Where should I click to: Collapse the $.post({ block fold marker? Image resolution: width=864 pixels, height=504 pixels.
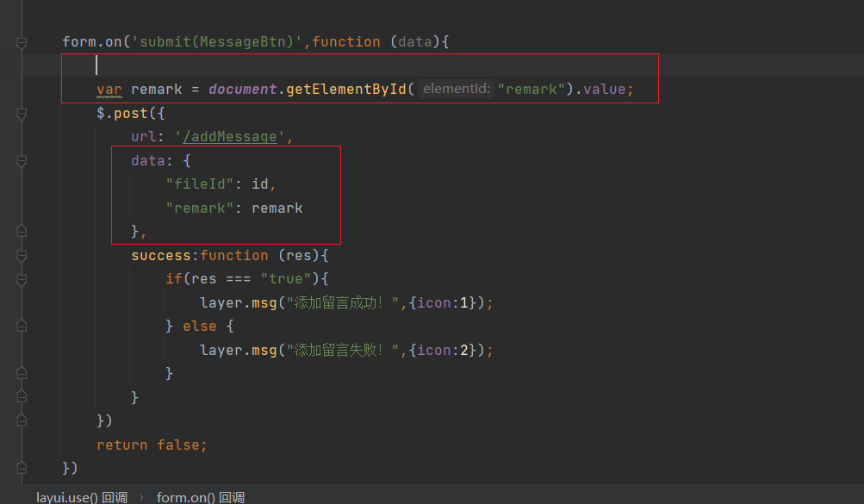coord(22,114)
